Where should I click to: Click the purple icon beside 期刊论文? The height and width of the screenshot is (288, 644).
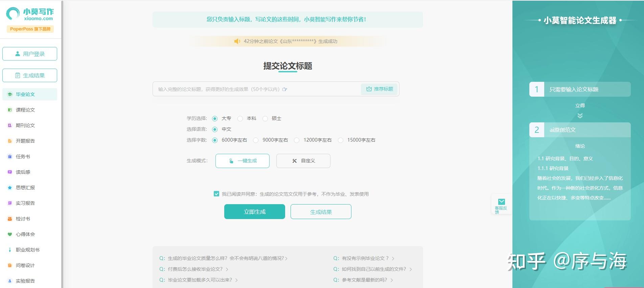pyautogui.click(x=10, y=125)
